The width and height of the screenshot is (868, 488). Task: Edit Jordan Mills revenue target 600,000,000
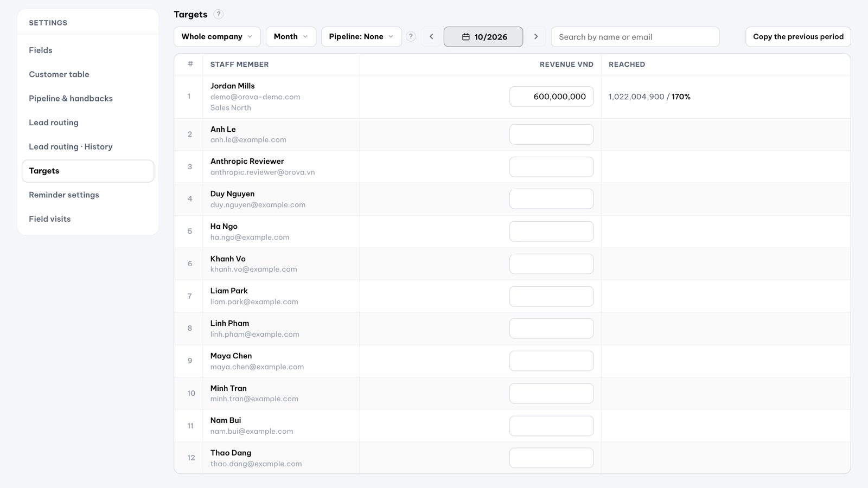551,97
